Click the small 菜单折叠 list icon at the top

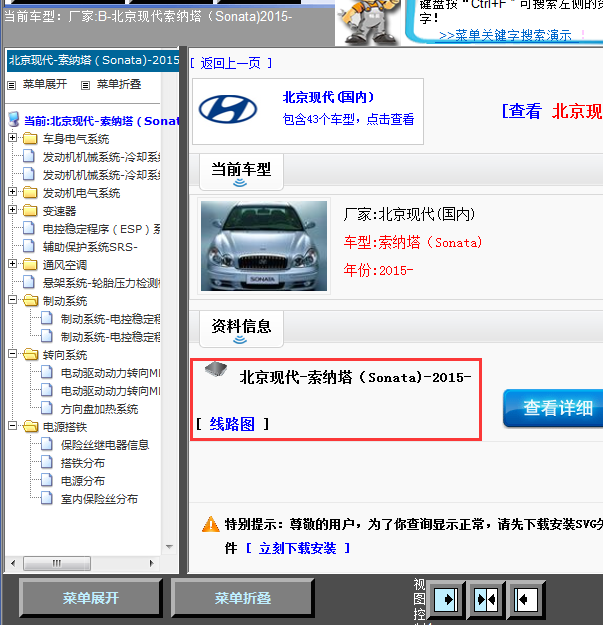tap(85, 85)
